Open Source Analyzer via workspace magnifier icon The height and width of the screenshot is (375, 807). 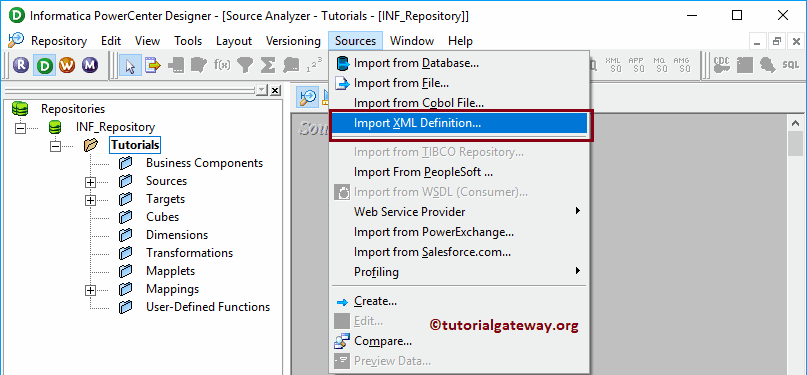point(308,97)
